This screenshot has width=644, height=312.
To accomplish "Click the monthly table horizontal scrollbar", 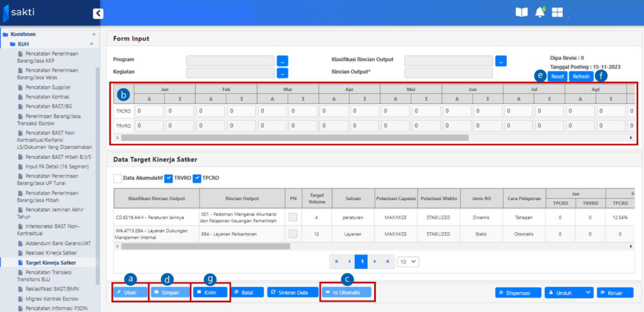I will tap(374, 138).
